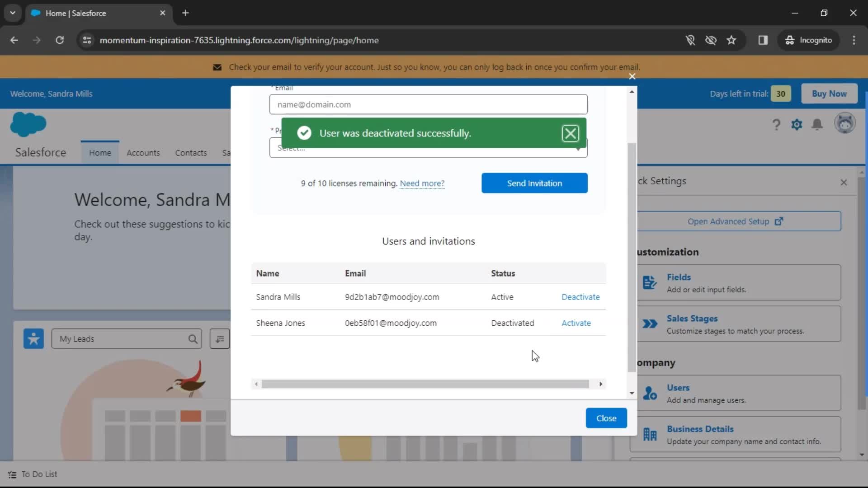Screen dimensions: 868x488
Task: Go back in the browser
Action: [x=14, y=40]
